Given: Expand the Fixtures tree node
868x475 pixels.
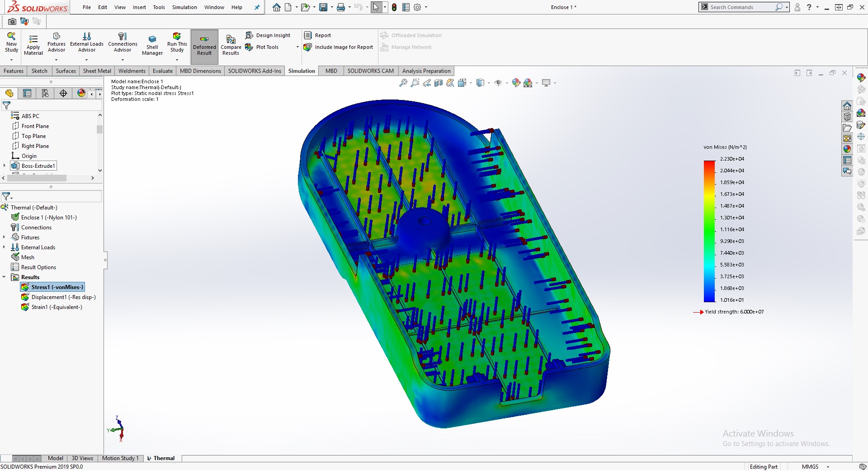Looking at the screenshot, I should coord(4,237).
